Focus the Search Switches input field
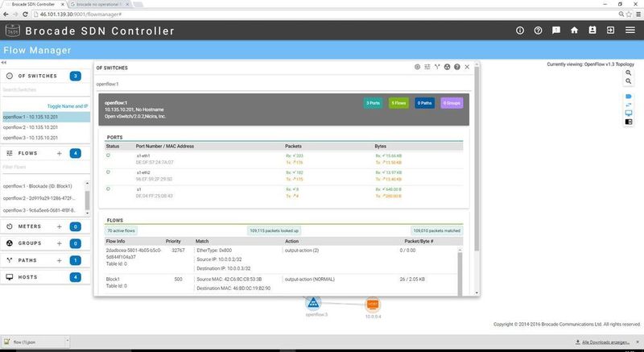 point(45,89)
